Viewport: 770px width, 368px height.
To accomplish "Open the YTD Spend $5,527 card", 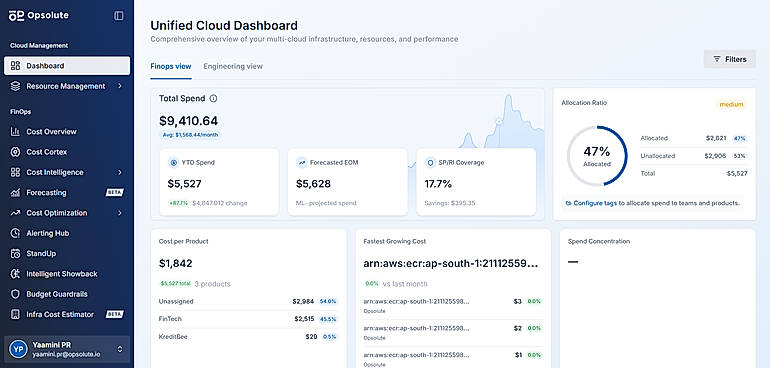I will coord(219,182).
